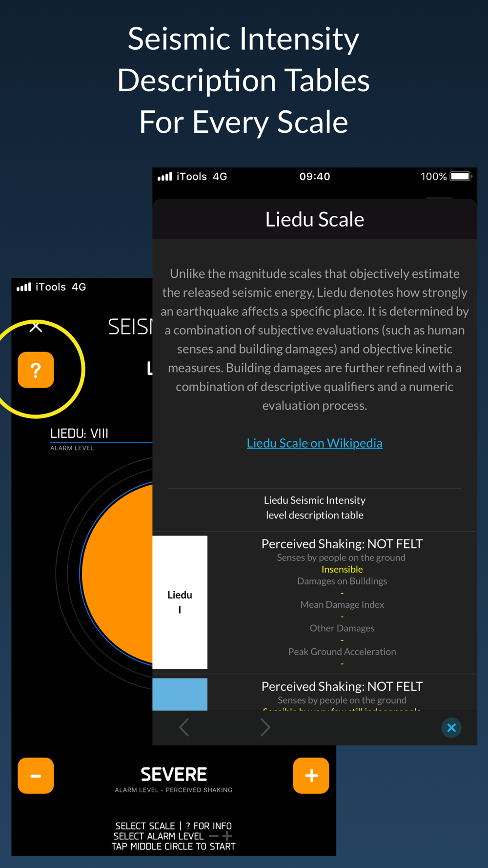Viewport: 488px width, 868px height.
Task: Tap the orange question mark info button
Action: click(x=36, y=370)
